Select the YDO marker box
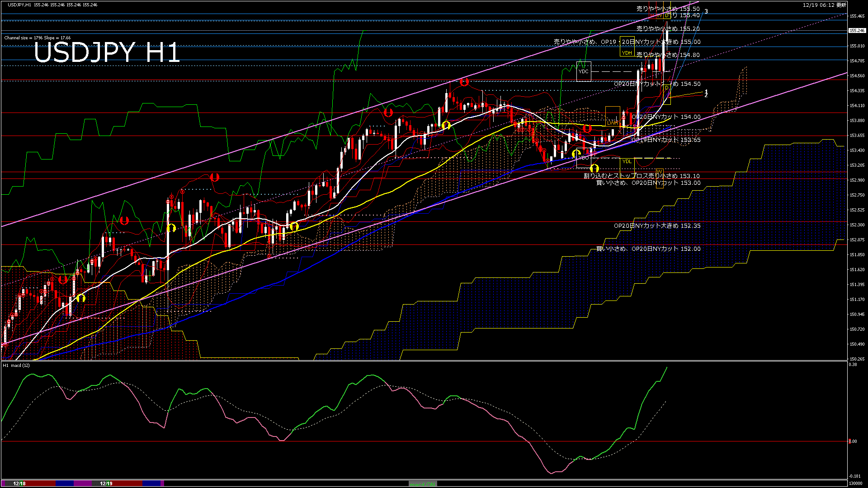868x488 pixels. (x=584, y=158)
